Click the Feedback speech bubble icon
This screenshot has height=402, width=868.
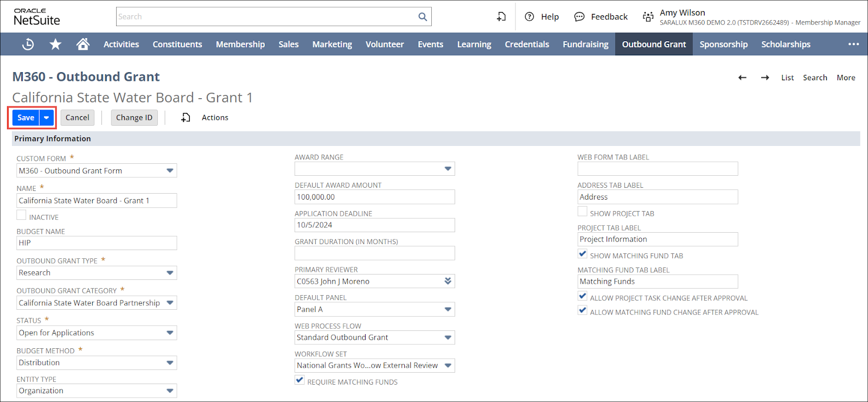click(579, 17)
